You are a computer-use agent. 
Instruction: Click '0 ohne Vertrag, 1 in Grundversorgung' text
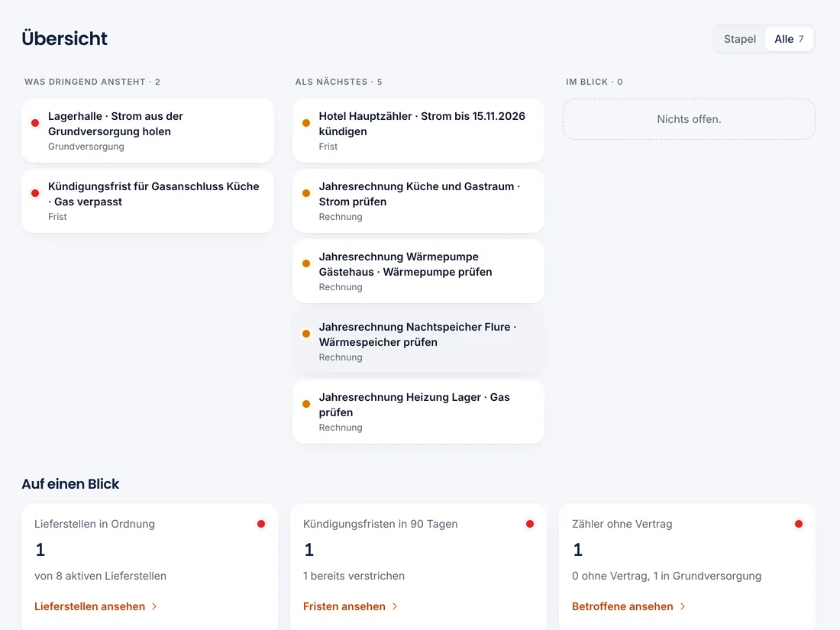(667, 576)
